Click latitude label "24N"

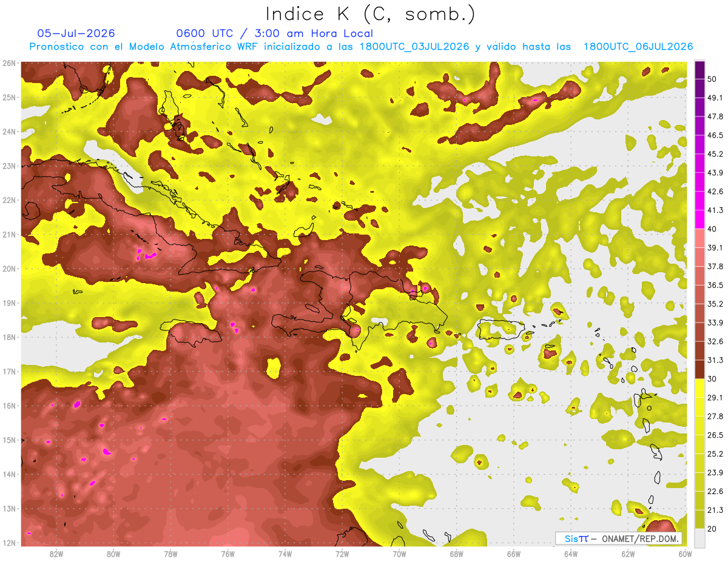(8, 132)
